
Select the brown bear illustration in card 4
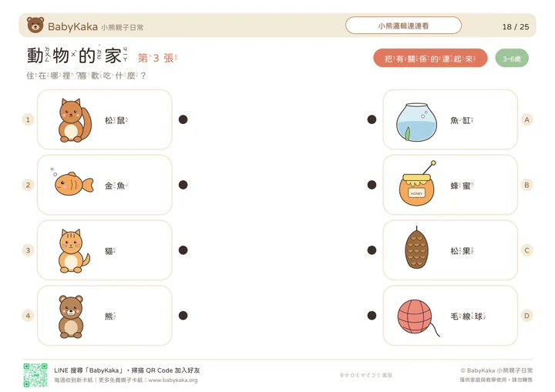click(x=71, y=317)
